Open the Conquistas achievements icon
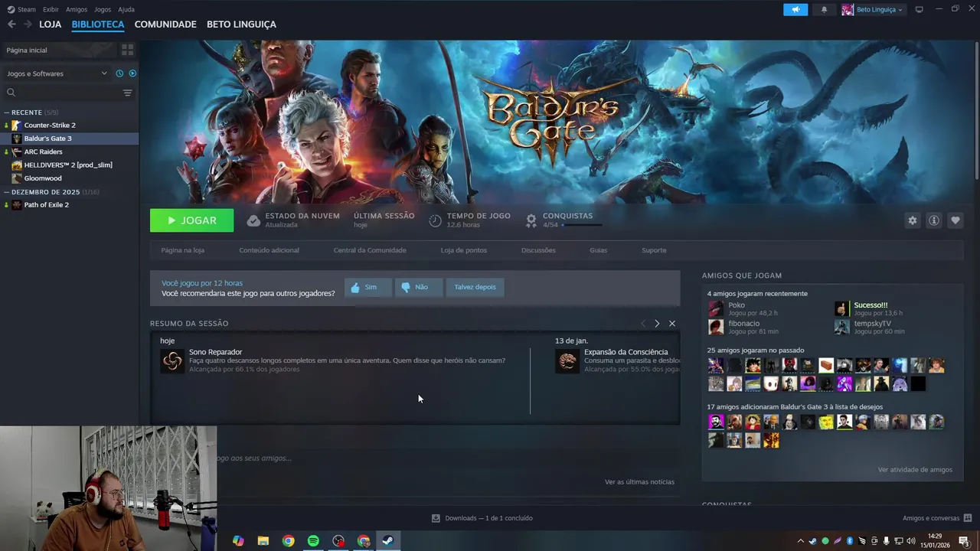The height and width of the screenshot is (551, 980). coord(531,220)
